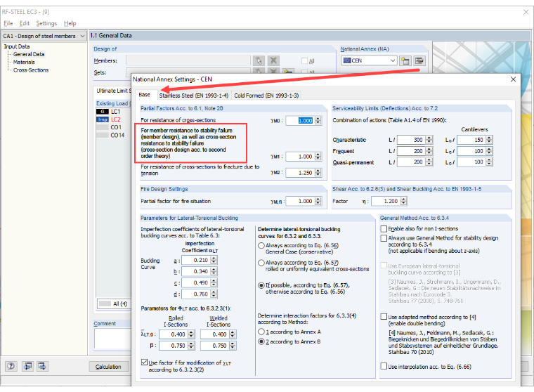Select method 1 according to Annex A

point(261,332)
